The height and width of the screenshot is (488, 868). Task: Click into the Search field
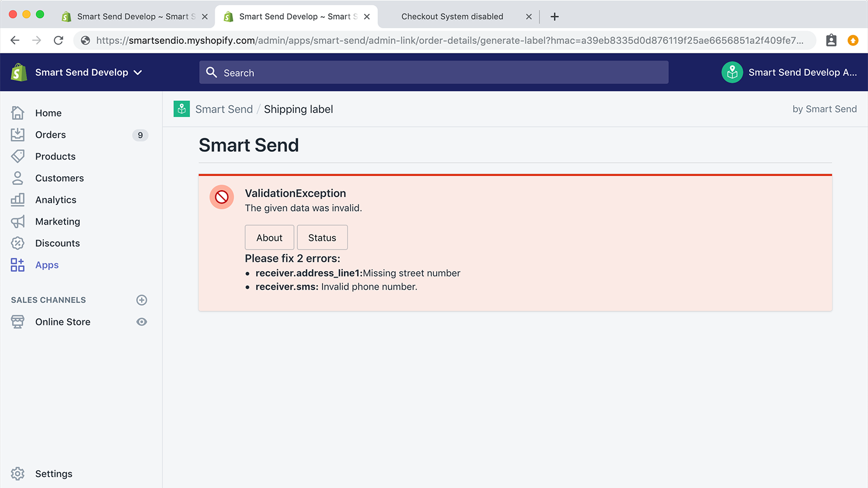(x=434, y=73)
